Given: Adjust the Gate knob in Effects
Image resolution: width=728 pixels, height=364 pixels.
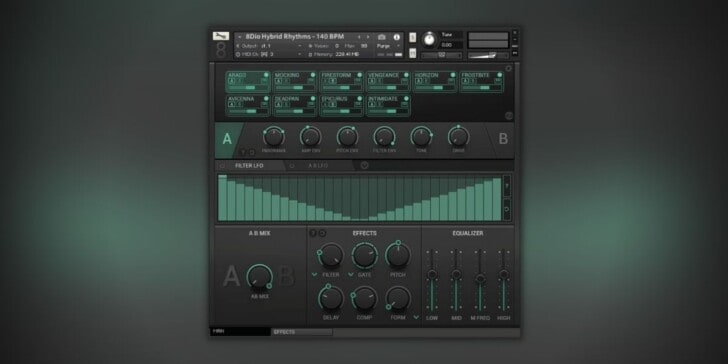Looking at the screenshot, I should click(364, 255).
